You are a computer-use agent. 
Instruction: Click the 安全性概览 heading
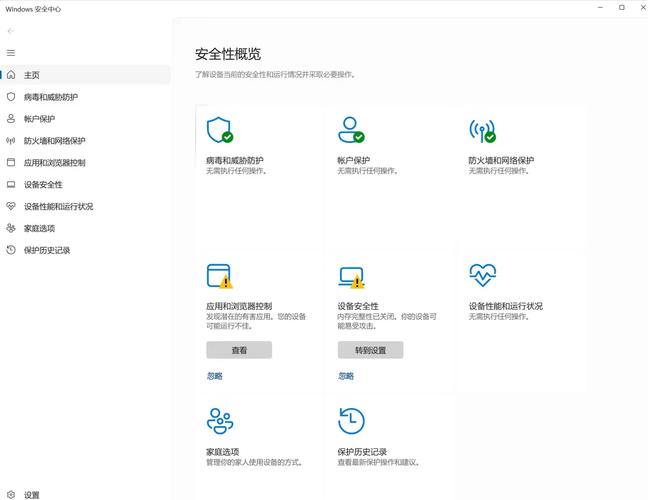tap(228, 54)
